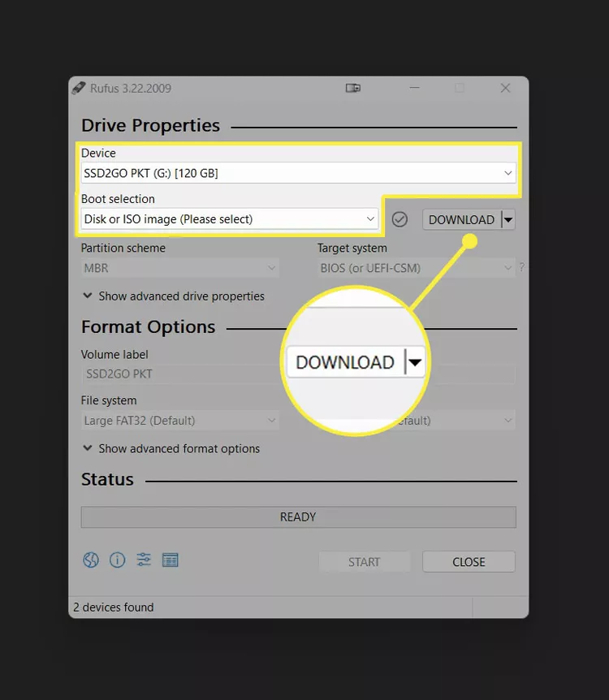The image size is (609, 700).
Task: Click the checksum checkmark icon
Action: click(x=400, y=219)
